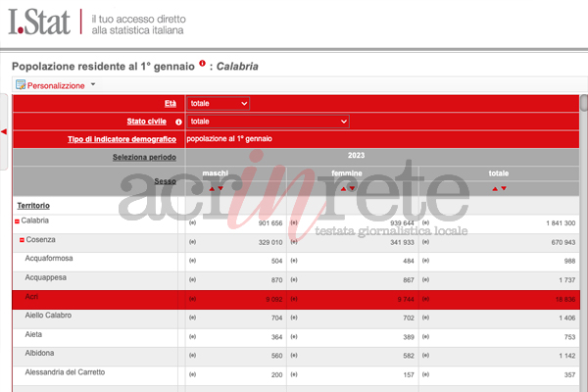Select the Acquappesa row label
Image resolution: width=588 pixels, height=392 pixels.
click(x=46, y=277)
